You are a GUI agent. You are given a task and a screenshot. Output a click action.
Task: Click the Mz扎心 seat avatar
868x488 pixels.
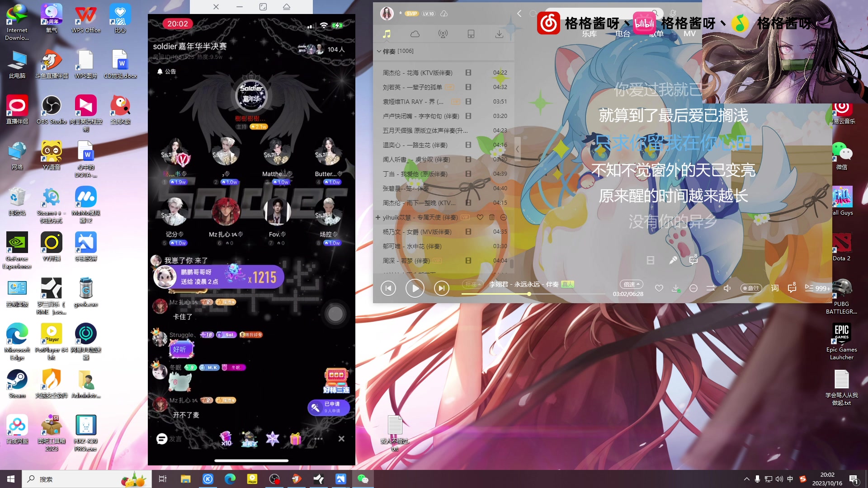[226, 212]
